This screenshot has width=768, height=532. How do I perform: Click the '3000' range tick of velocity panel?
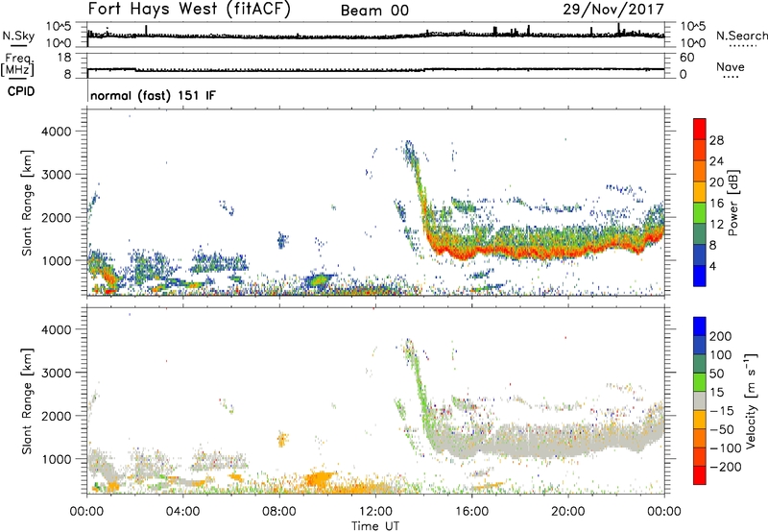57,373
